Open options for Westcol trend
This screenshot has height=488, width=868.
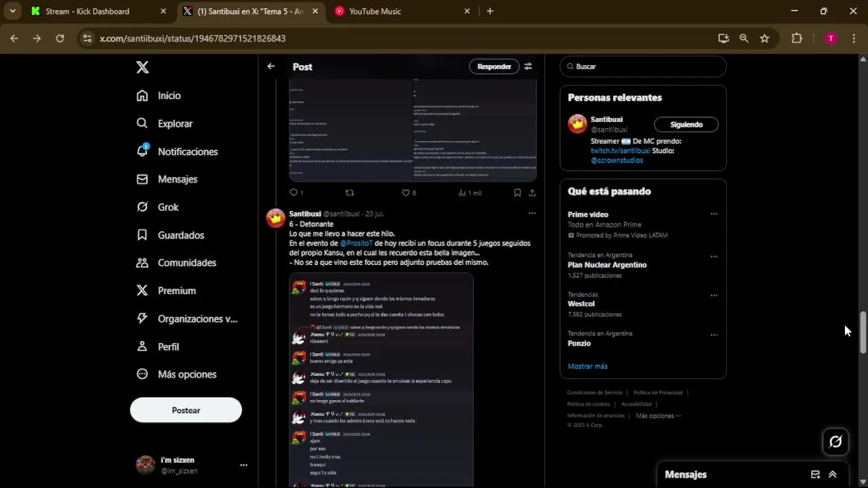713,296
